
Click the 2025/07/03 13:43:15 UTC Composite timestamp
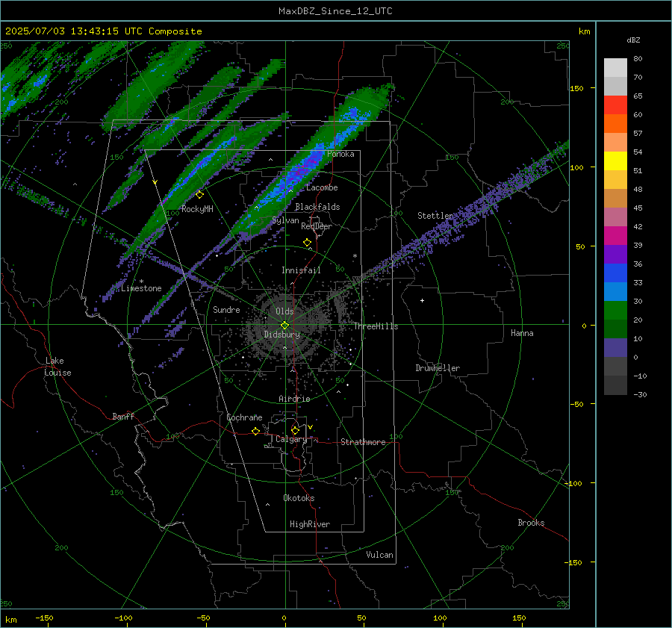point(103,31)
